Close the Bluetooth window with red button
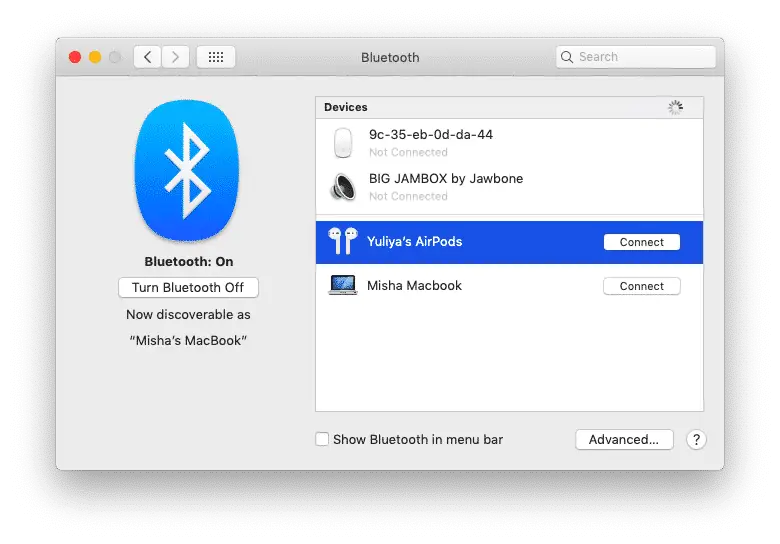The image size is (780, 544). [x=75, y=57]
